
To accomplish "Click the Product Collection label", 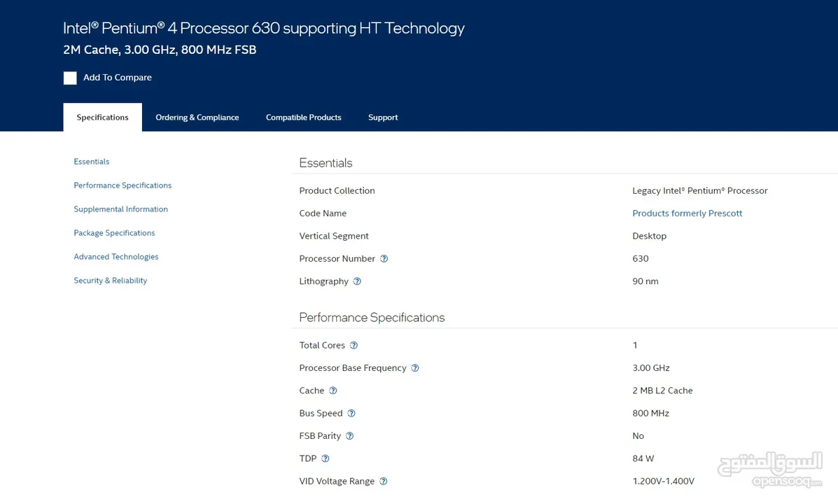I will pos(337,191).
